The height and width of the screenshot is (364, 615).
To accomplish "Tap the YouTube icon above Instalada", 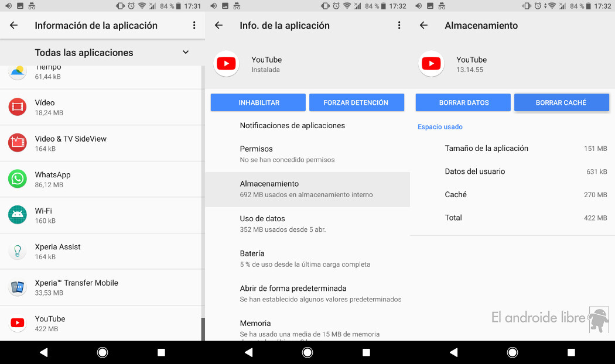I will point(226,63).
